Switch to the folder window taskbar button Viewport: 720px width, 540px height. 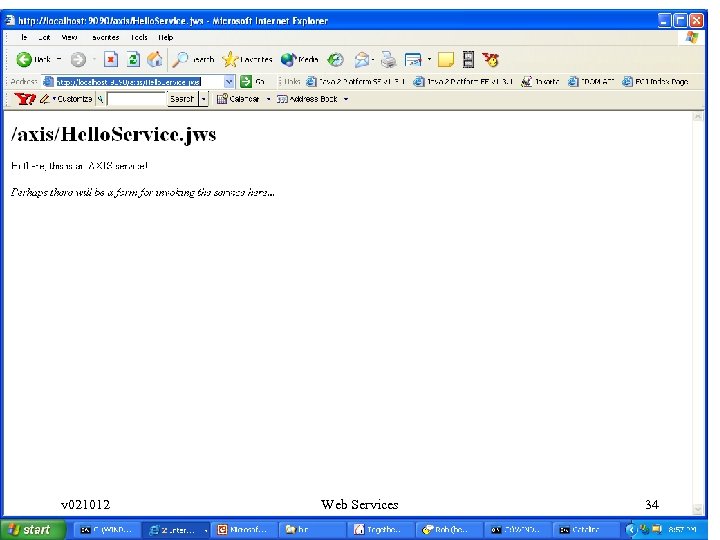pos(312,530)
